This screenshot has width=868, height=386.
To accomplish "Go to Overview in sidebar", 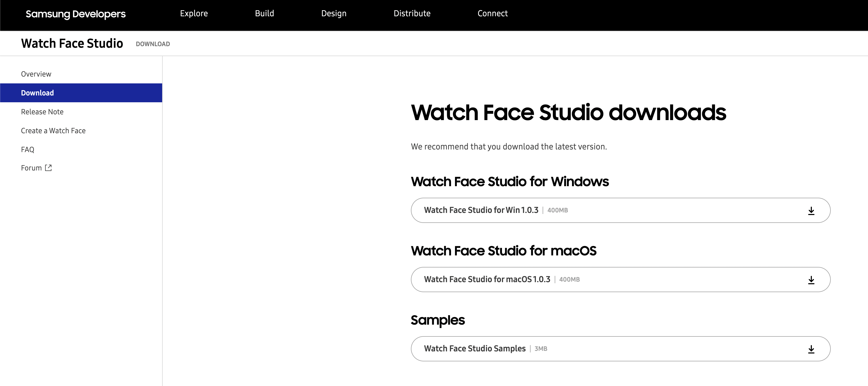I will coord(36,74).
